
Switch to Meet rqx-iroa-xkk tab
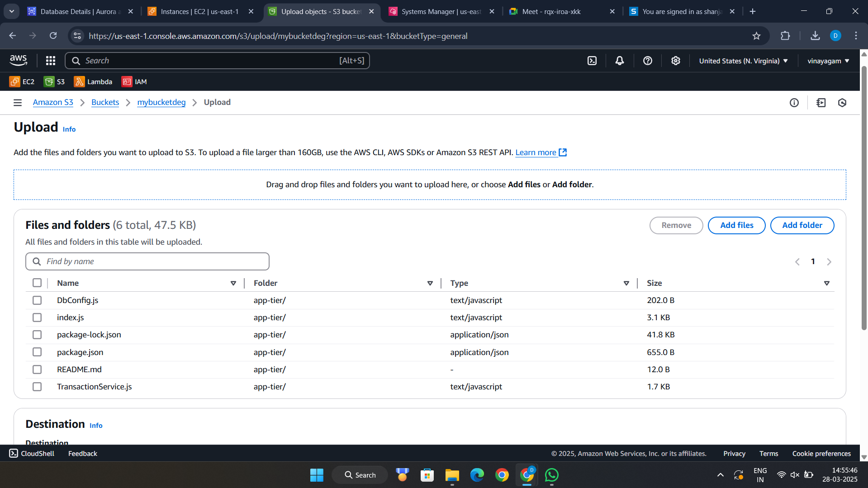pos(562,11)
